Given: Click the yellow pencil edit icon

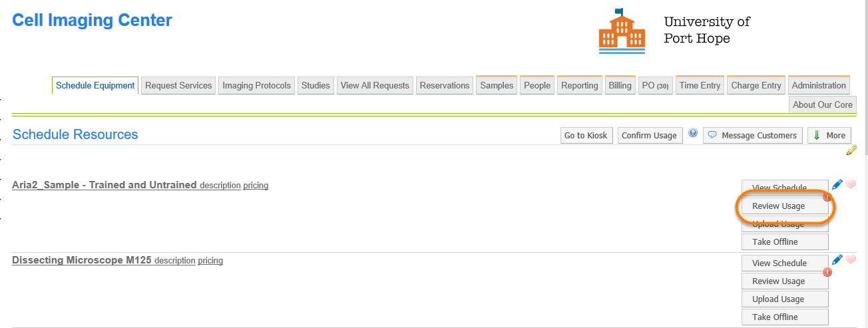Looking at the screenshot, I should [851, 150].
